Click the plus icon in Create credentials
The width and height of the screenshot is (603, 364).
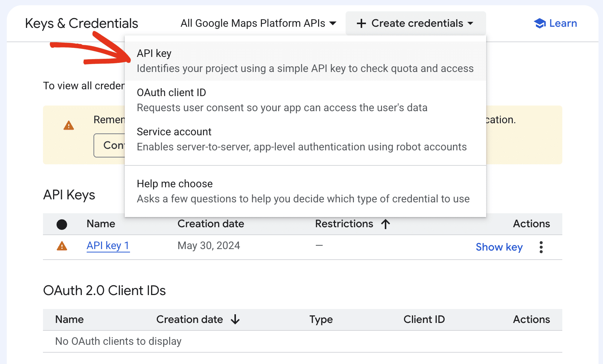tap(361, 23)
